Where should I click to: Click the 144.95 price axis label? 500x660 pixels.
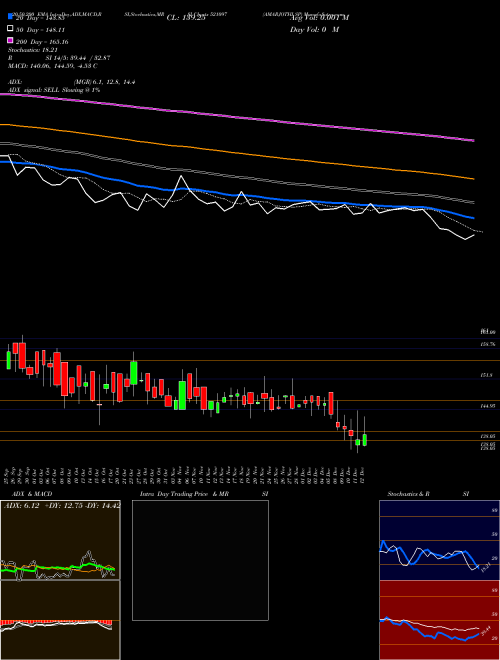[x=487, y=406]
